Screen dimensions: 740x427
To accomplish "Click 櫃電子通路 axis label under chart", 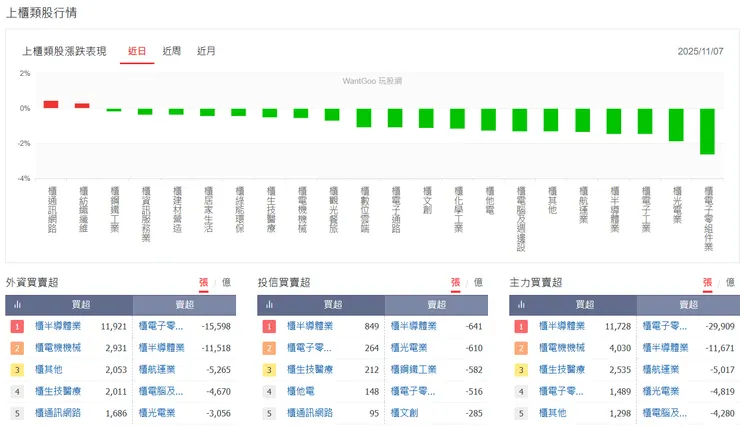I will tap(396, 209).
